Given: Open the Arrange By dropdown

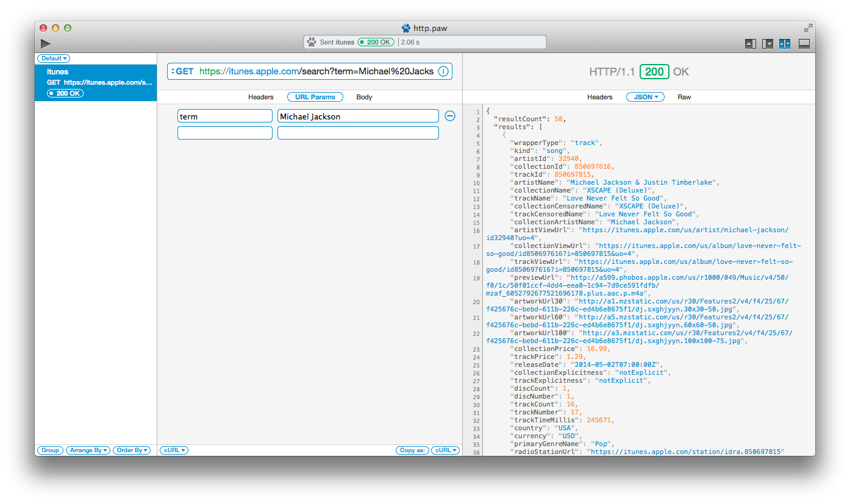Looking at the screenshot, I should [88, 450].
